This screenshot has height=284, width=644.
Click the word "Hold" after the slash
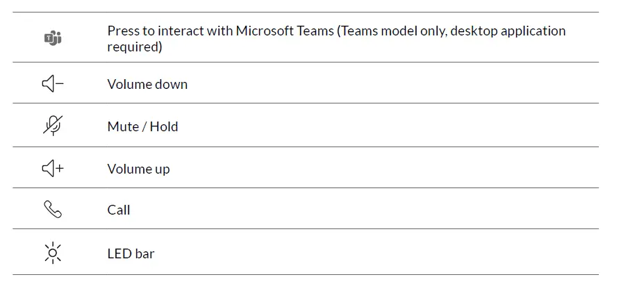[164, 127]
